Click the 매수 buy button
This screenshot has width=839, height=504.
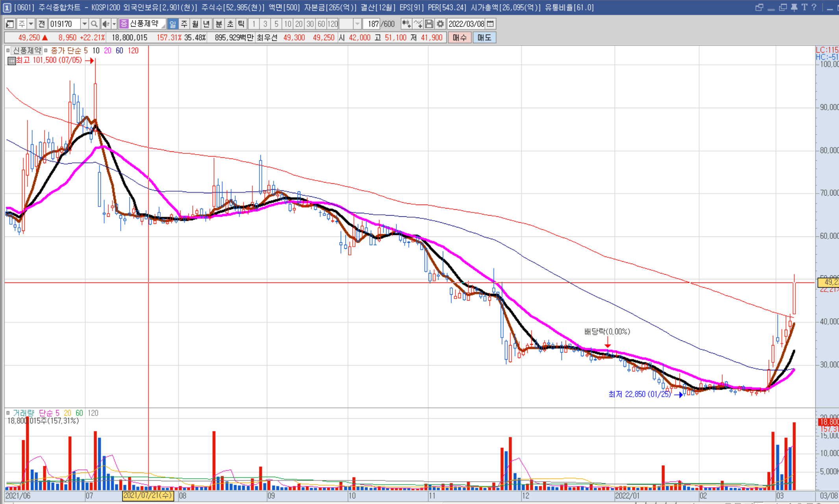click(459, 38)
